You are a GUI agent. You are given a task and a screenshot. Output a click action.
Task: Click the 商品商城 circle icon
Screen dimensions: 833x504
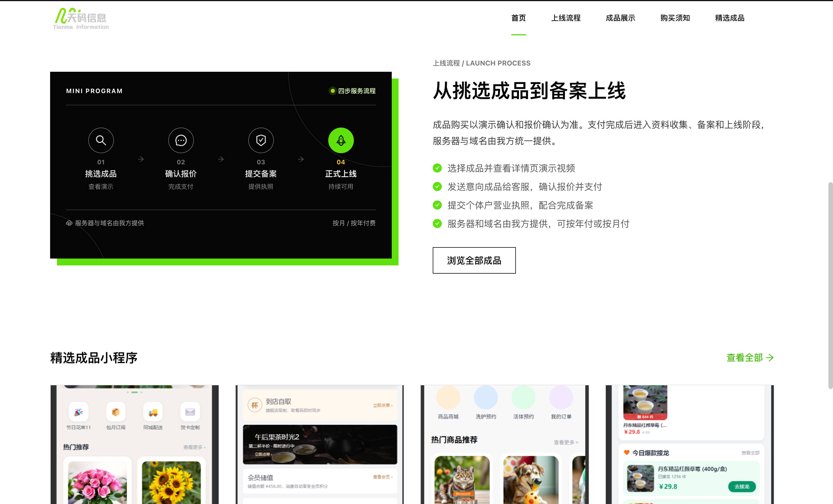448,397
